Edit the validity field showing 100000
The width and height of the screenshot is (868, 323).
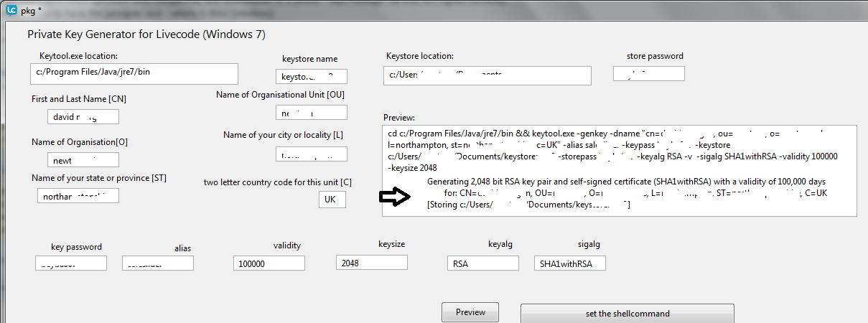[x=269, y=263]
